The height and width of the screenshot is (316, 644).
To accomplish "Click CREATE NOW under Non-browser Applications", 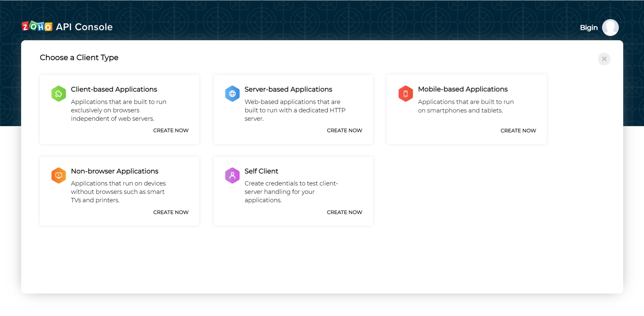I will 170,212.
